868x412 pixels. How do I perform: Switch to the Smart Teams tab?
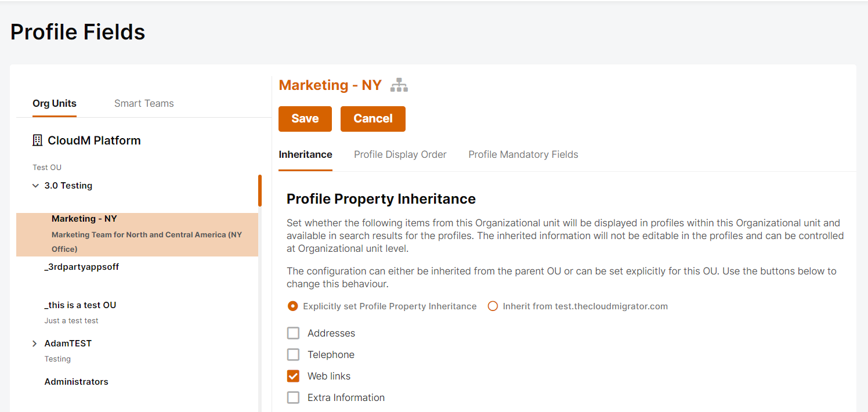click(x=144, y=103)
